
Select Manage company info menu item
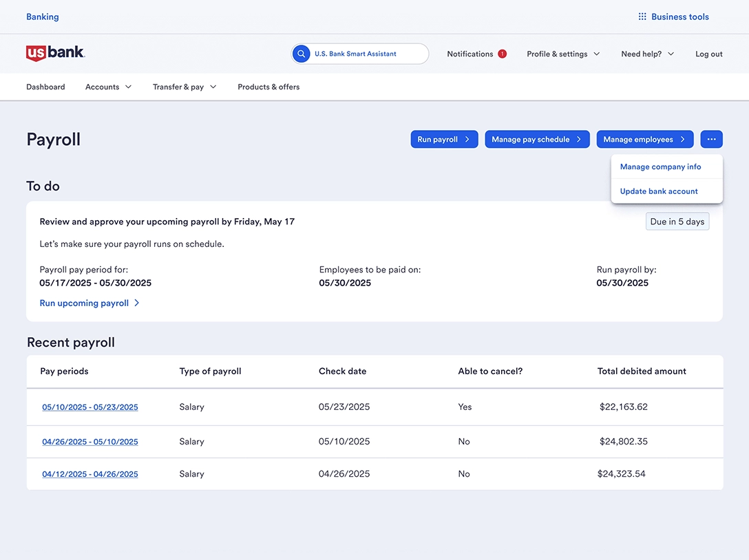coord(660,166)
